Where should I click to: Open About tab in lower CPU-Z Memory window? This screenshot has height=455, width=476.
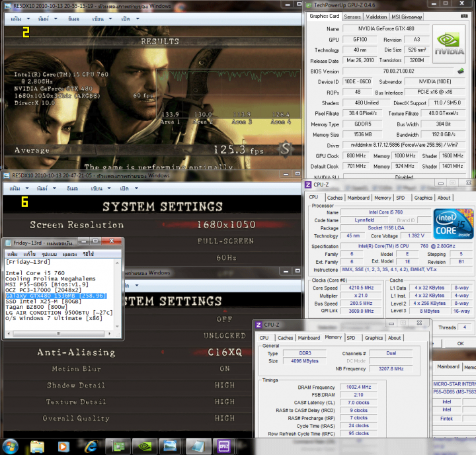394,338
